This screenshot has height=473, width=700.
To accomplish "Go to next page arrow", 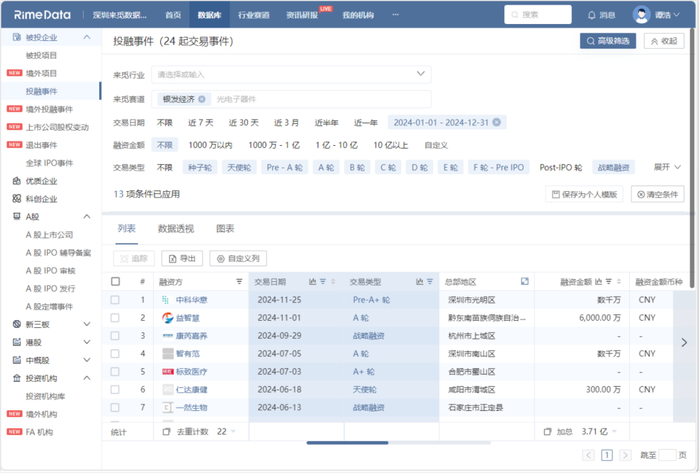I will [x=625, y=455].
